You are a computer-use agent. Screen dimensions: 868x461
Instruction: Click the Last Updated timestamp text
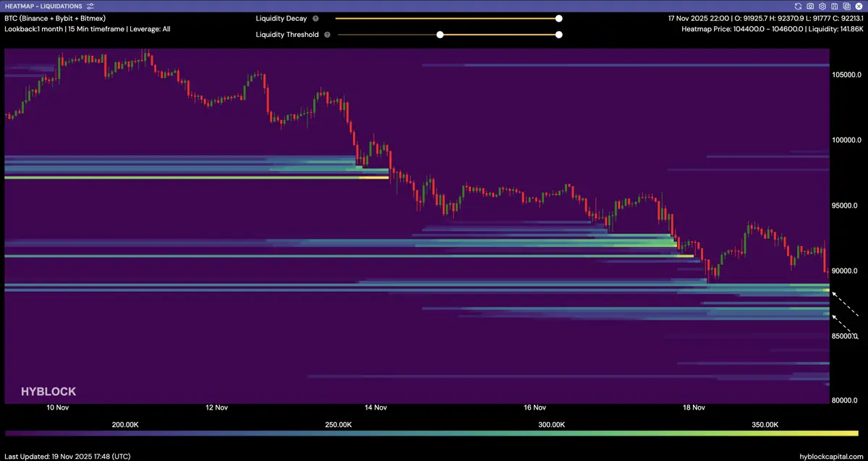click(x=69, y=456)
